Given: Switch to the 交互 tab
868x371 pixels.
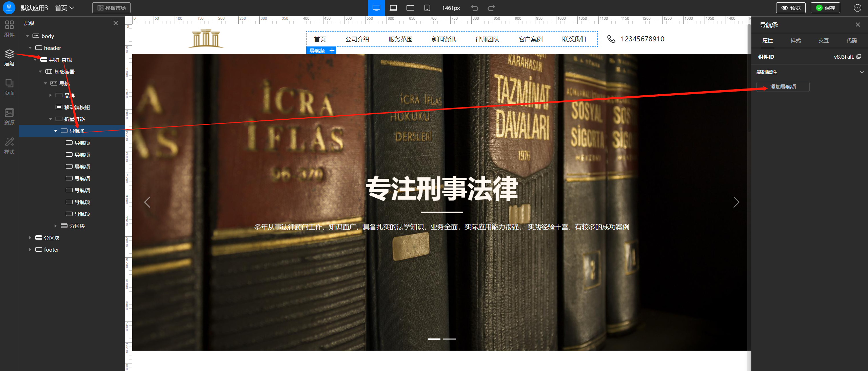Looking at the screenshot, I should tap(824, 41).
